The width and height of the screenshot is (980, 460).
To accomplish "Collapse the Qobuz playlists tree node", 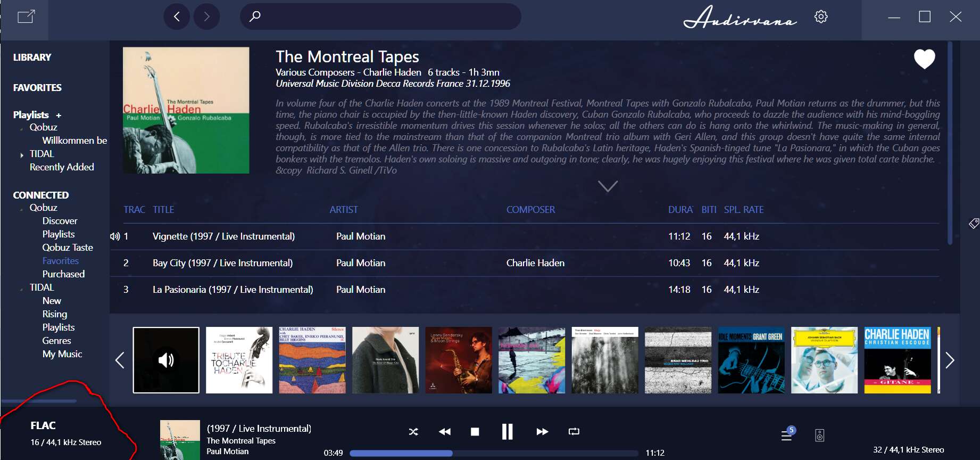I will [21, 128].
